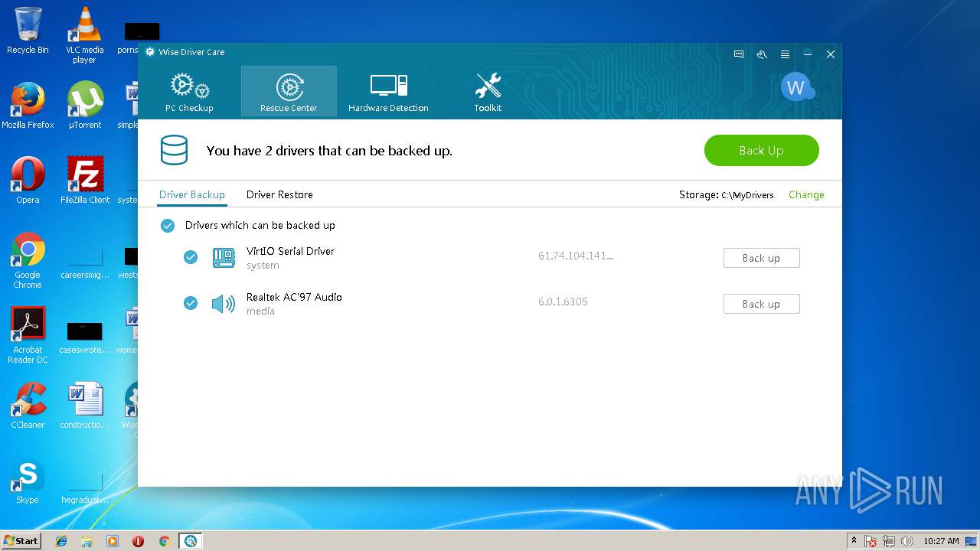This screenshot has height=551, width=980.
Task: Open the Recycle Bin desktop icon
Action: [x=28, y=31]
